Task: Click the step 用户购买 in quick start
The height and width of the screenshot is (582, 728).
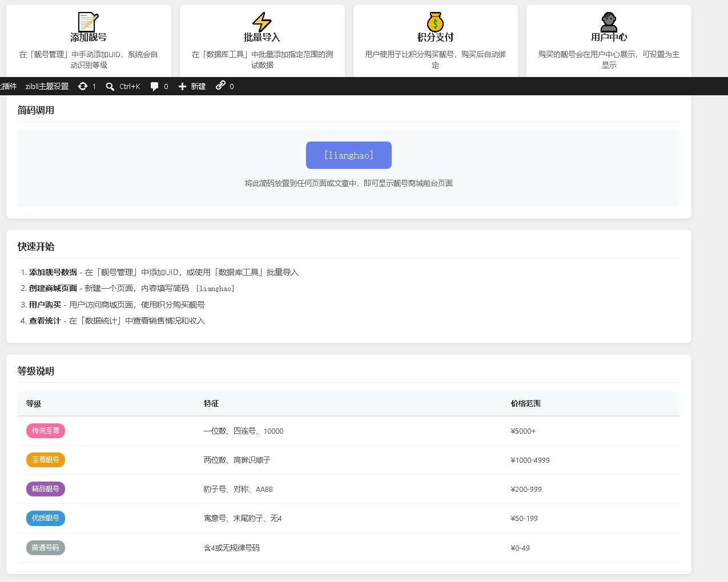Action: click(x=45, y=305)
